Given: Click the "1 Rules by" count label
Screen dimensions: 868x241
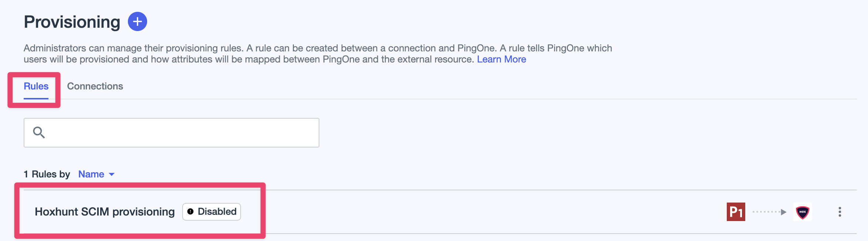Looking at the screenshot, I should 47,174.
